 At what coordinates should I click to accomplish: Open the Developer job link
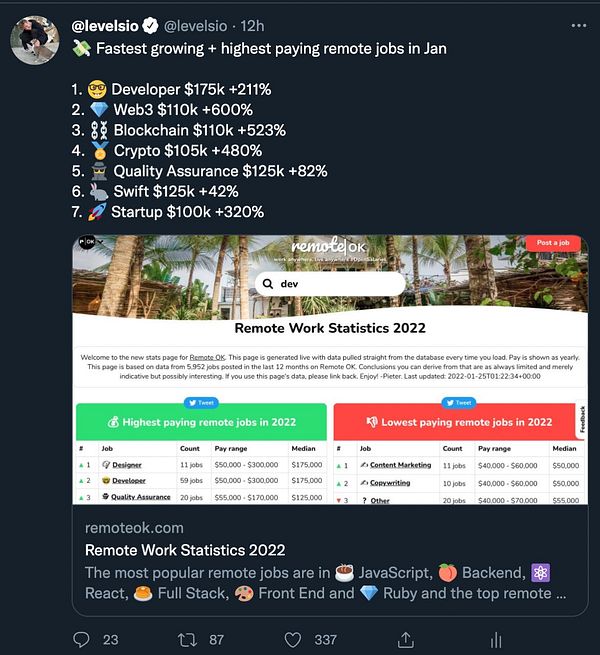pos(129,481)
